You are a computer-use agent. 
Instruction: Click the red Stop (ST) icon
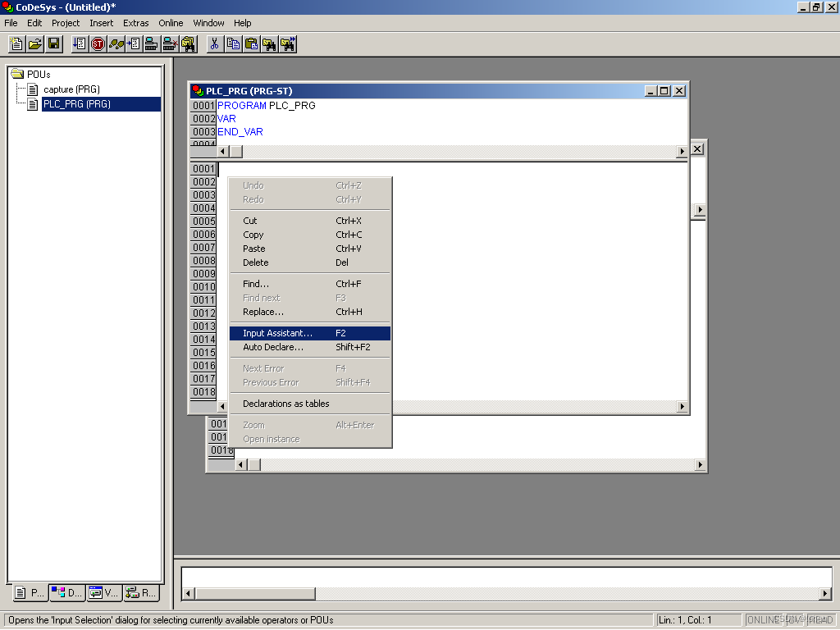[x=98, y=44]
